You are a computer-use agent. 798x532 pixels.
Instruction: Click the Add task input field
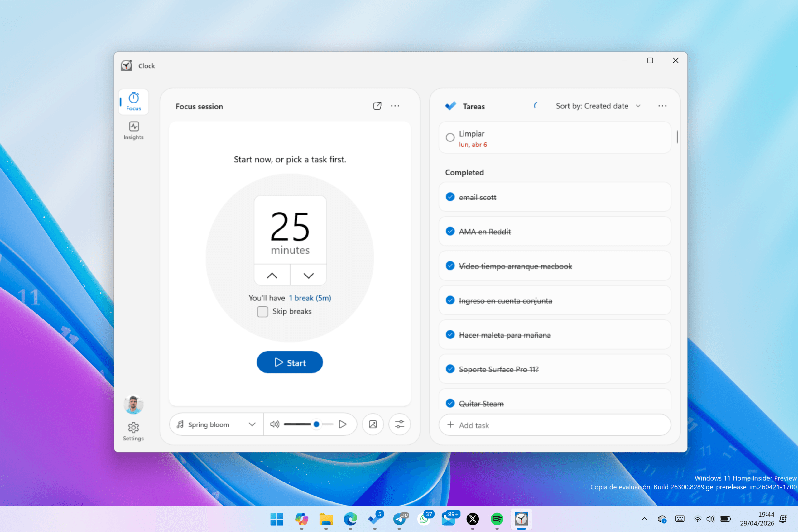(555, 425)
